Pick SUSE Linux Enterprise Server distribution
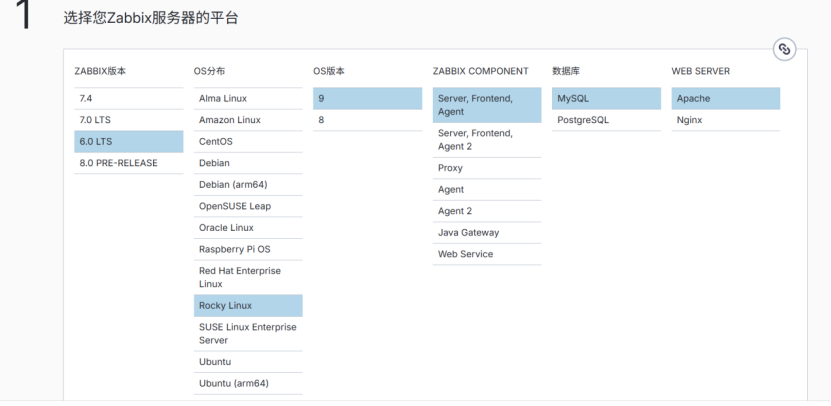Viewport: 831px width, 406px height. (248, 334)
